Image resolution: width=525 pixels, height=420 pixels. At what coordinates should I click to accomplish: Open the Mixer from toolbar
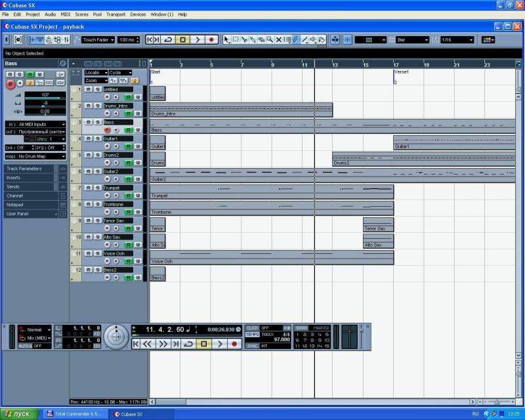point(66,40)
